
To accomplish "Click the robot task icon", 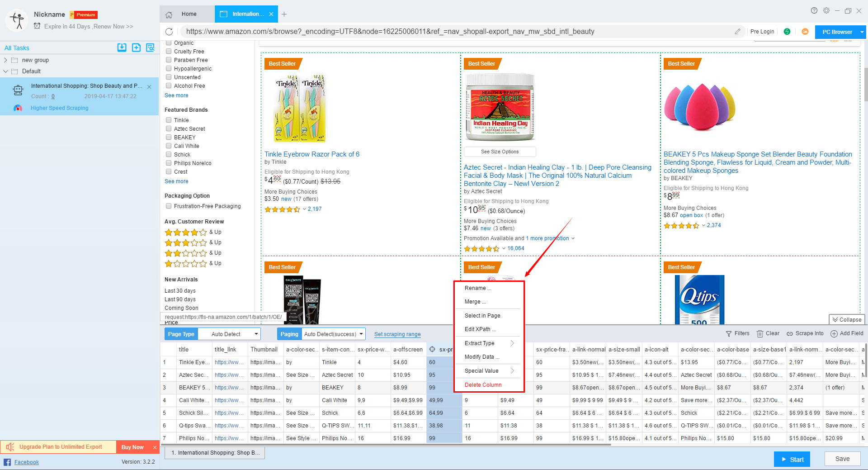I will point(18,90).
